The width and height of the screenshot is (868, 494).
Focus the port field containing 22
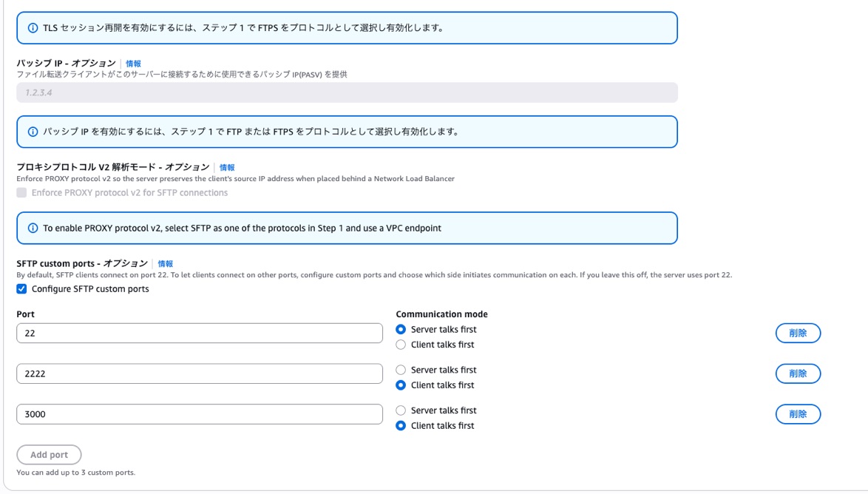point(200,334)
